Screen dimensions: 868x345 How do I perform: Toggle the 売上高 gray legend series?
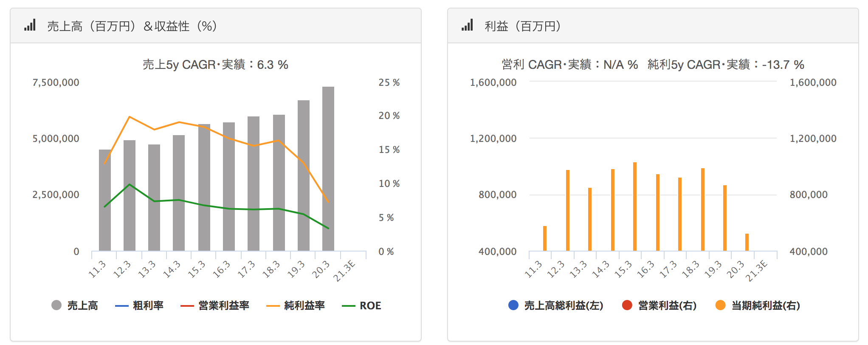coord(75,305)
